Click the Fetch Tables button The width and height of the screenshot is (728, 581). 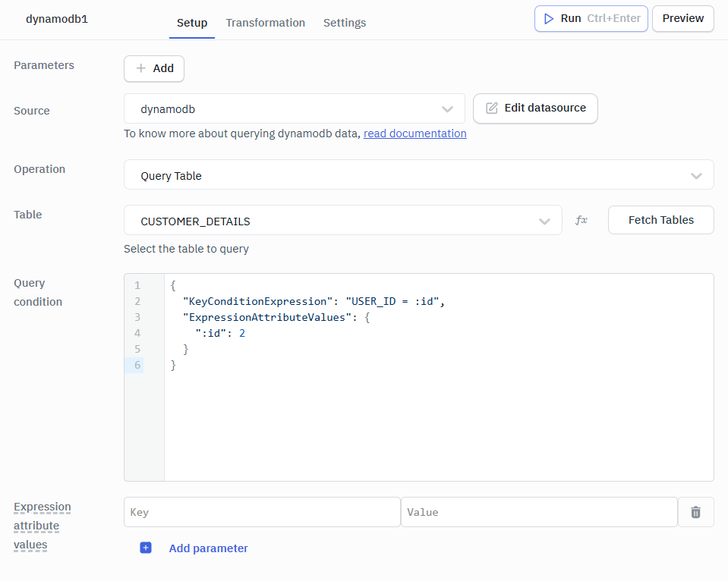coord(660,220)
